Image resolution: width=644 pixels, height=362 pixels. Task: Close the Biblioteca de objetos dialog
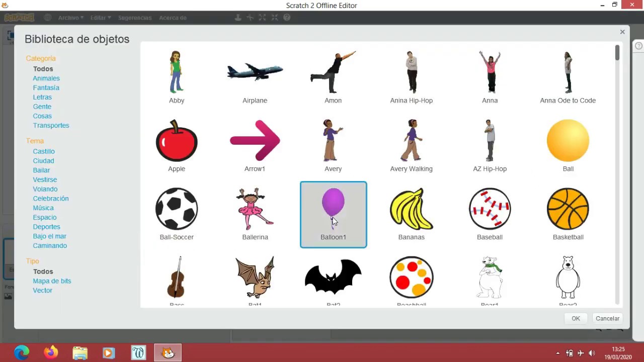[x=622, y=32]
